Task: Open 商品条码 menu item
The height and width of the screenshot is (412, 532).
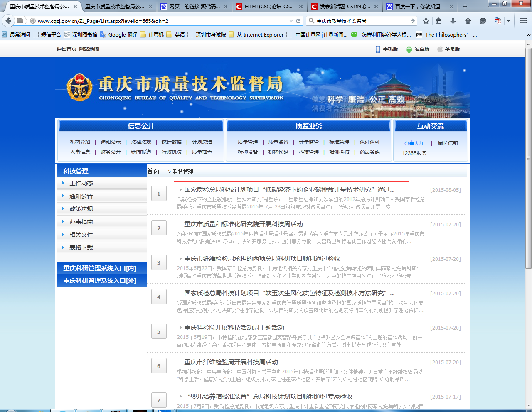Action: coord(370,152)
